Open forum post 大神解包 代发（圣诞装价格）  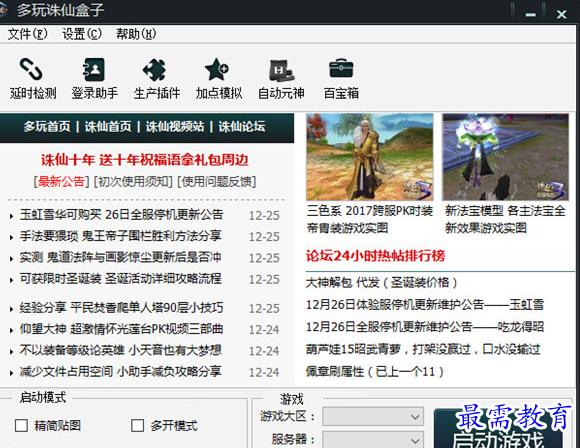(x=381, y=283)
